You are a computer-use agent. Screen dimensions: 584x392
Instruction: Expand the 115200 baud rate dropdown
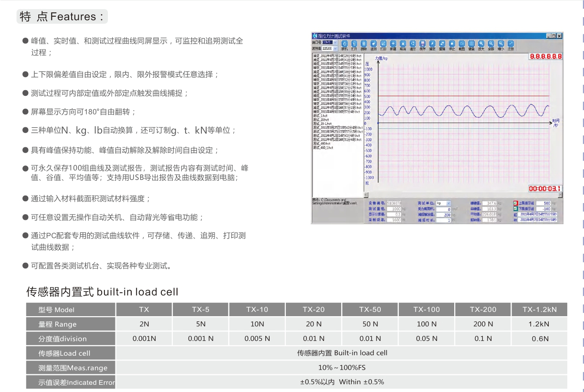point(335,48)
